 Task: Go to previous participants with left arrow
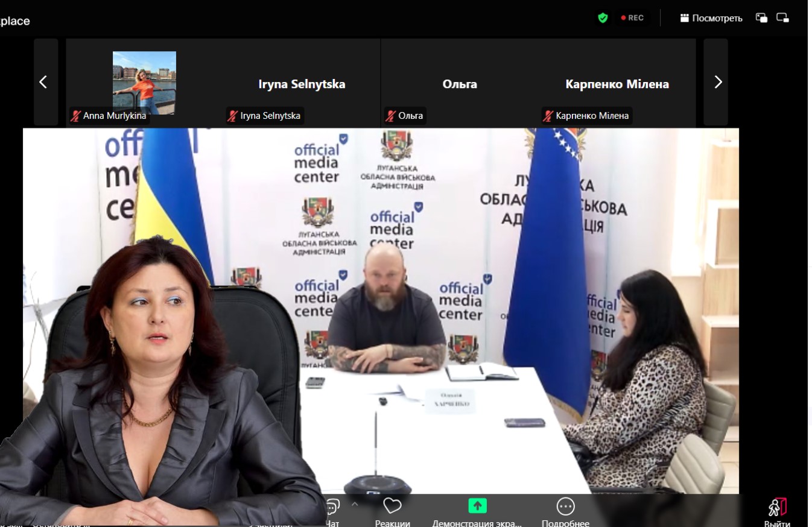pos(43,83)
